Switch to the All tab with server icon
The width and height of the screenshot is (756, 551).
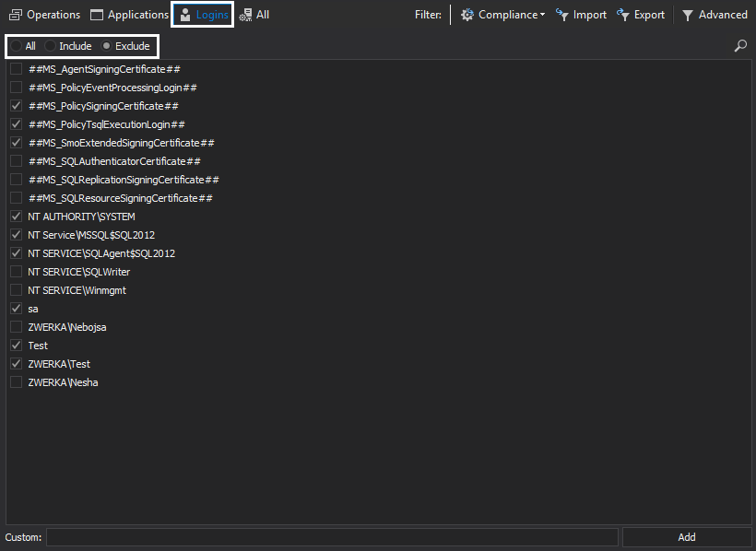tap(254, 15)
